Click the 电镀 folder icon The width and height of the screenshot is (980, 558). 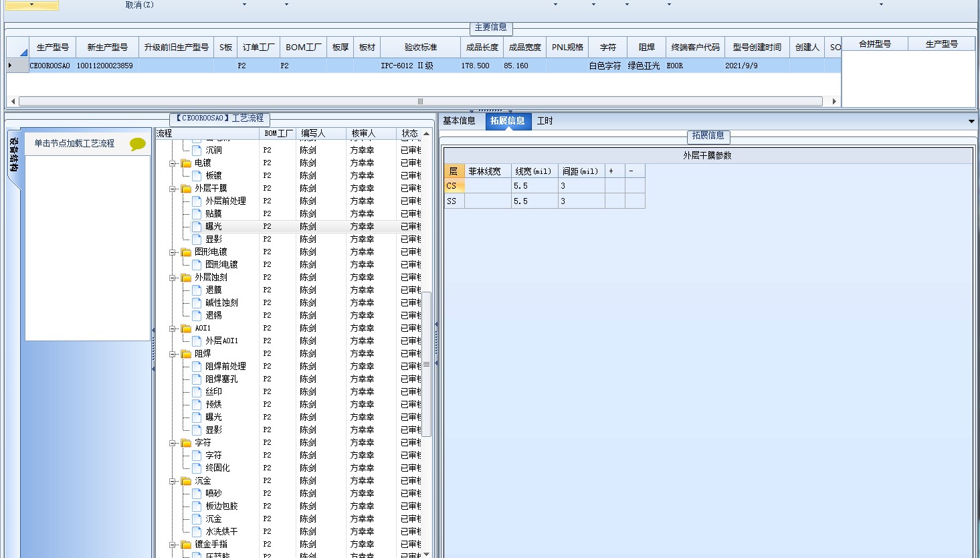pyautogui.click(x=187, y=163)
